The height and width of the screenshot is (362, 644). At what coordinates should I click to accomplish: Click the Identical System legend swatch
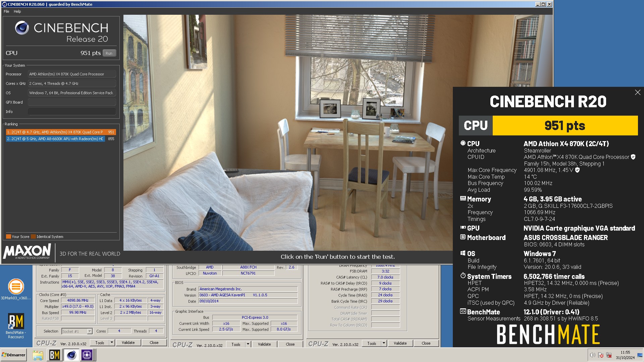pyautogui.click(x=34, y=237)
